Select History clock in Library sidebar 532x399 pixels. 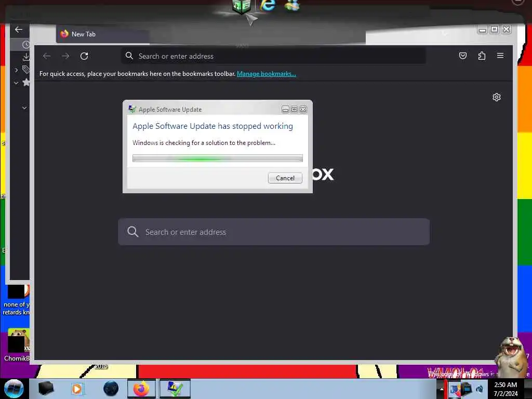click(26, 45)
